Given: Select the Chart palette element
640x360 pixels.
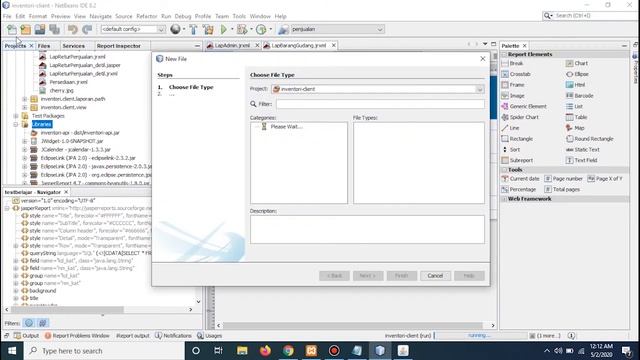Looking at the screenshot, I should pyautogui.click(x=577, y=63).
